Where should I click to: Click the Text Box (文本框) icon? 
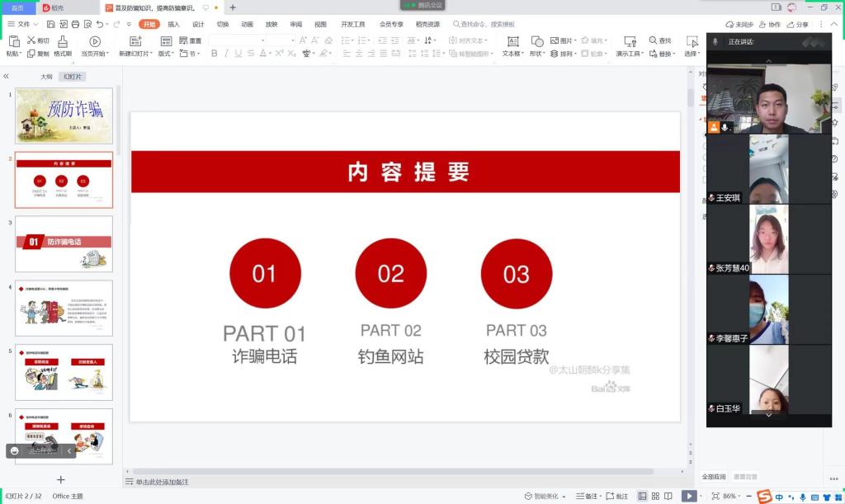pyautogui.click(x=512, y=41)
